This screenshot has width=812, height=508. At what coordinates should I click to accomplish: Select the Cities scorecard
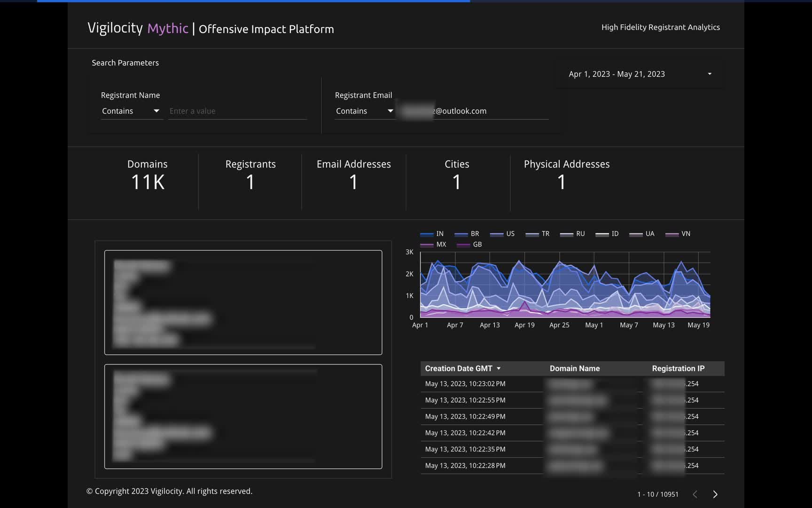tap(457, 175)
